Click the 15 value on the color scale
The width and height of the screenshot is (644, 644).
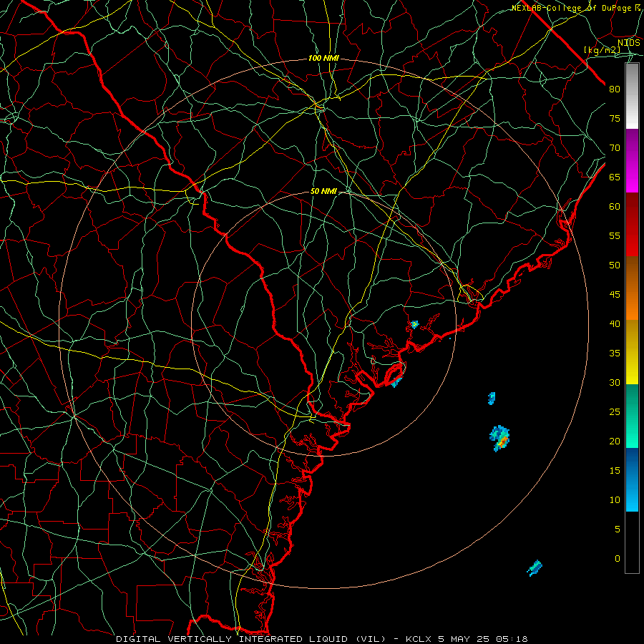(615, 471)
